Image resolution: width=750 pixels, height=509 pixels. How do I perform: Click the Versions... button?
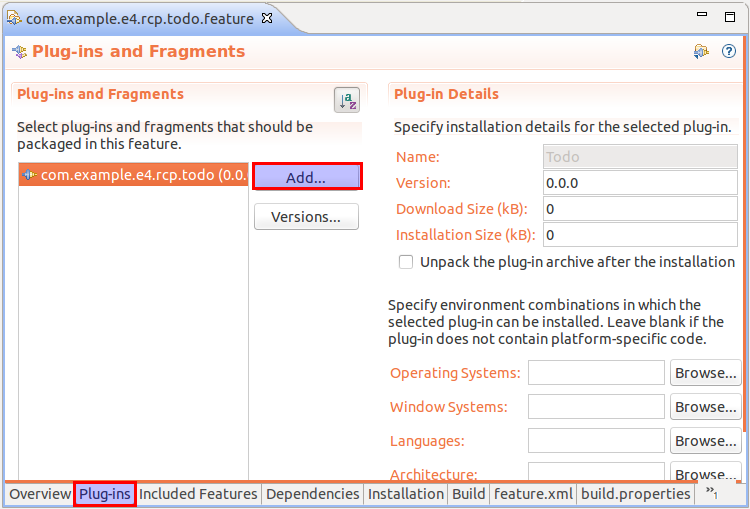point(306,217)
